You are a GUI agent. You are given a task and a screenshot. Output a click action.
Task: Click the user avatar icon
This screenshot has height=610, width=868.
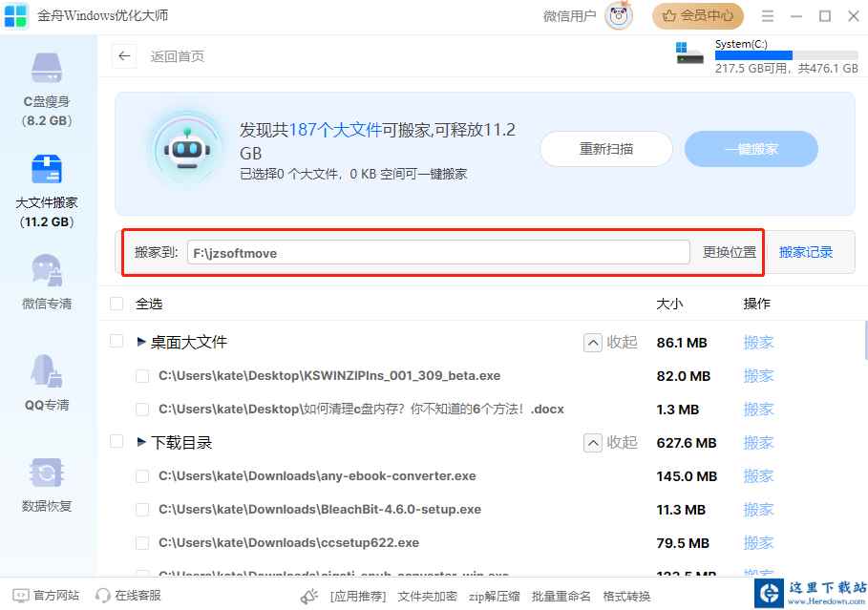click(x=619, y=15)
